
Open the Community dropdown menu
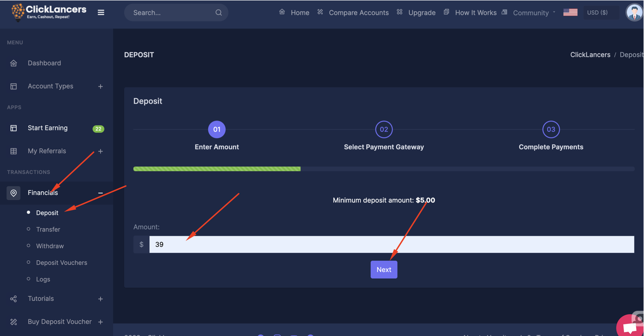pyautogui.click(x=533, y=13)
